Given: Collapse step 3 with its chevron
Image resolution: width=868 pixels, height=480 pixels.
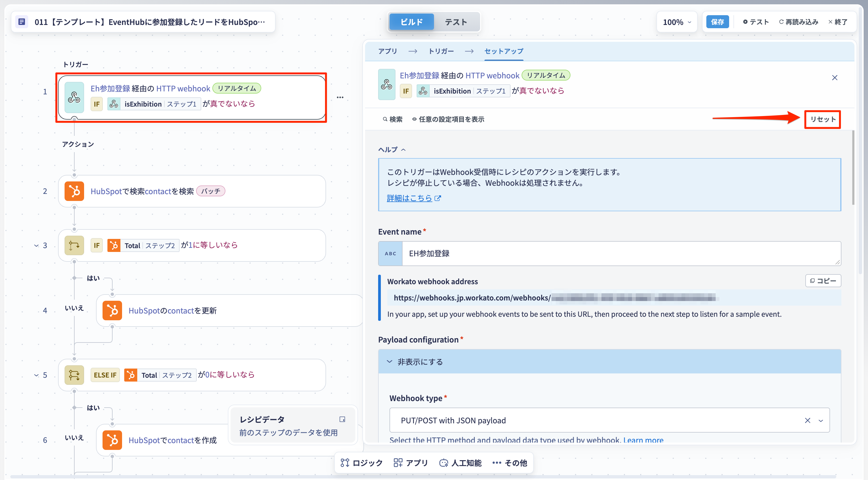Looking at the screenshot, I should [36, 245].
